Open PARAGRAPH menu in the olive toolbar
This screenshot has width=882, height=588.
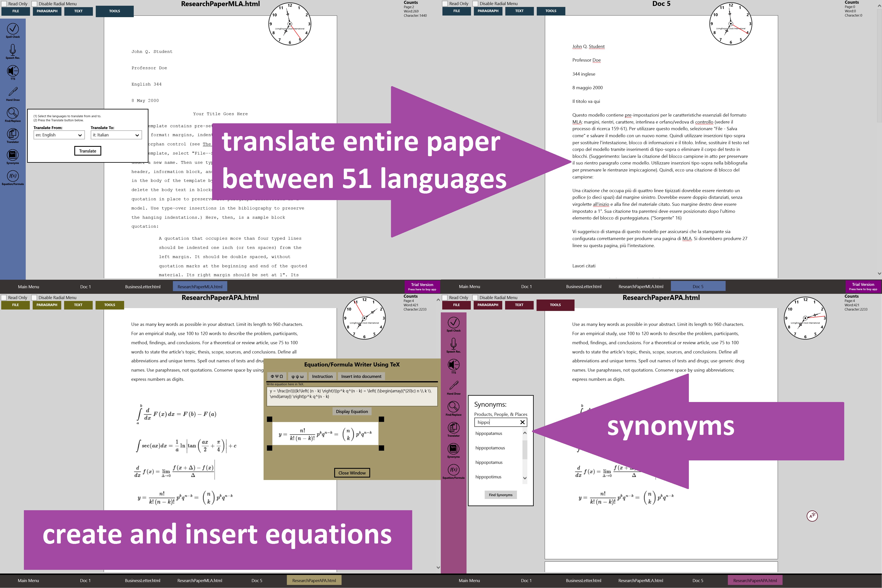pyautogui.click(x=47, y=305)
